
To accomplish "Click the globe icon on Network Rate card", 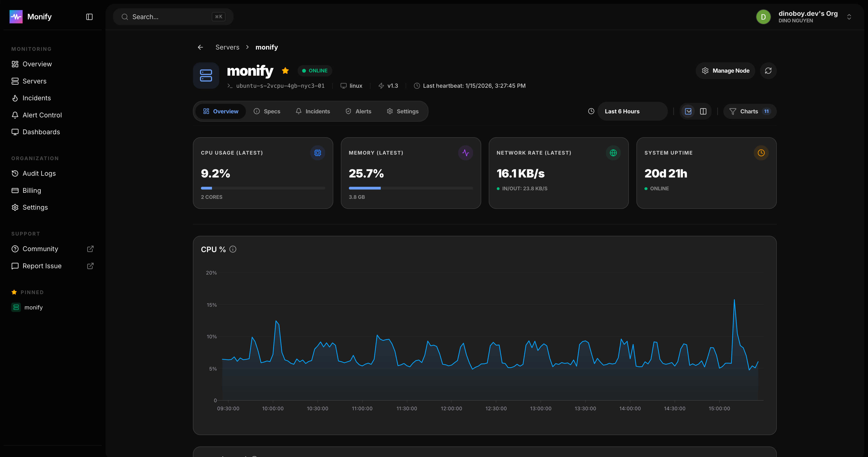I will point(613,153).
